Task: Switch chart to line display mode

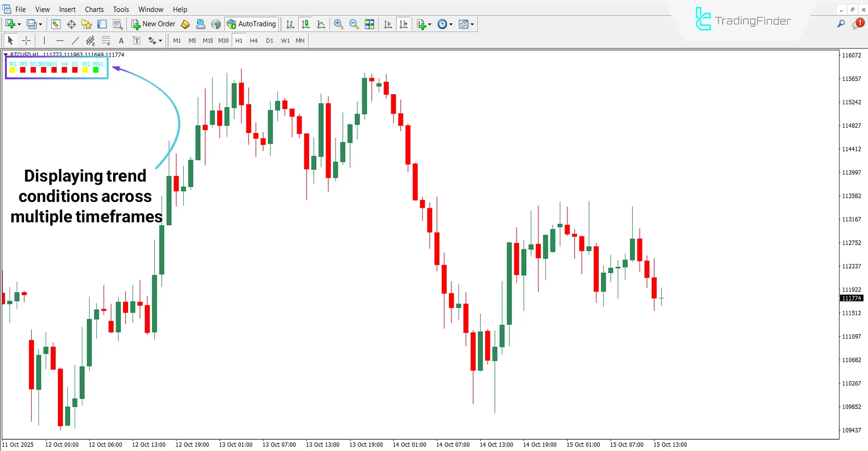Action: click(321, 24)
